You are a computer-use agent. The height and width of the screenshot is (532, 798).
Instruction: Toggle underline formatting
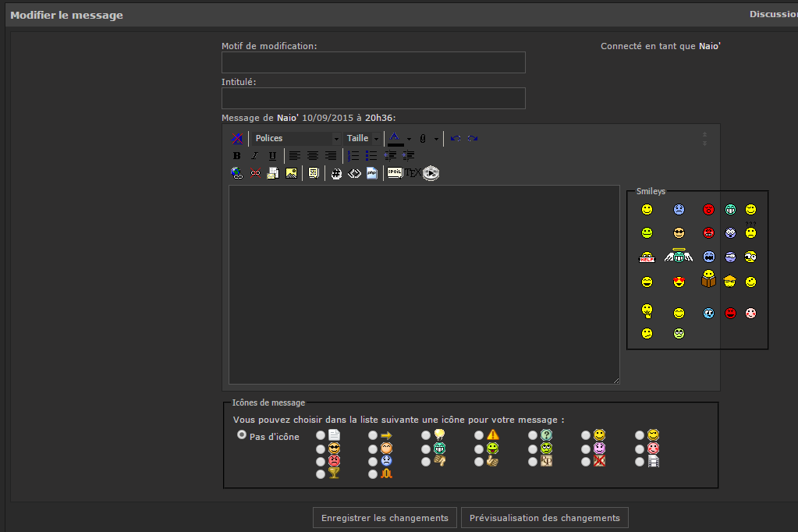[272, 156]
